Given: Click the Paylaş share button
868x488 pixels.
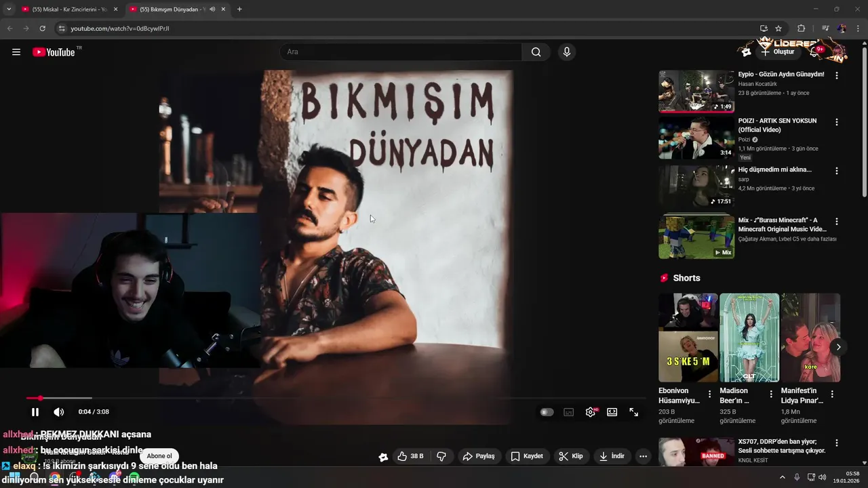Looking at the screenshot, I should [479, 456].
